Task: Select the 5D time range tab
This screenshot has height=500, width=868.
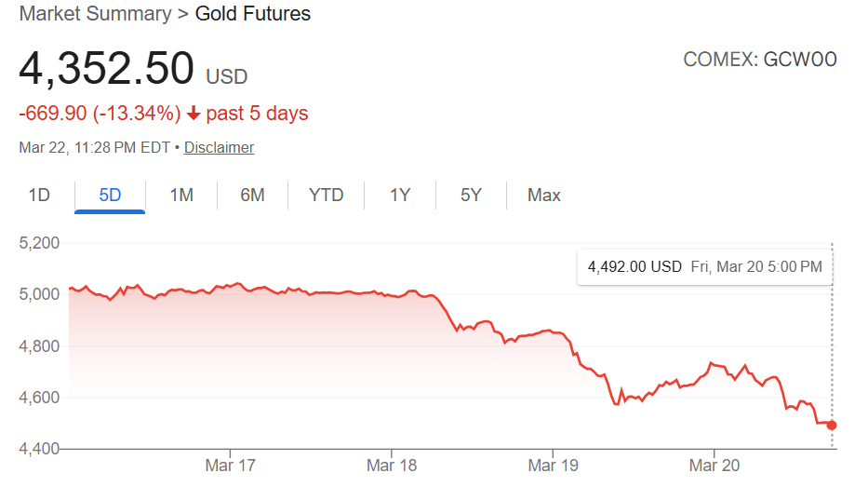Action: 110,195
